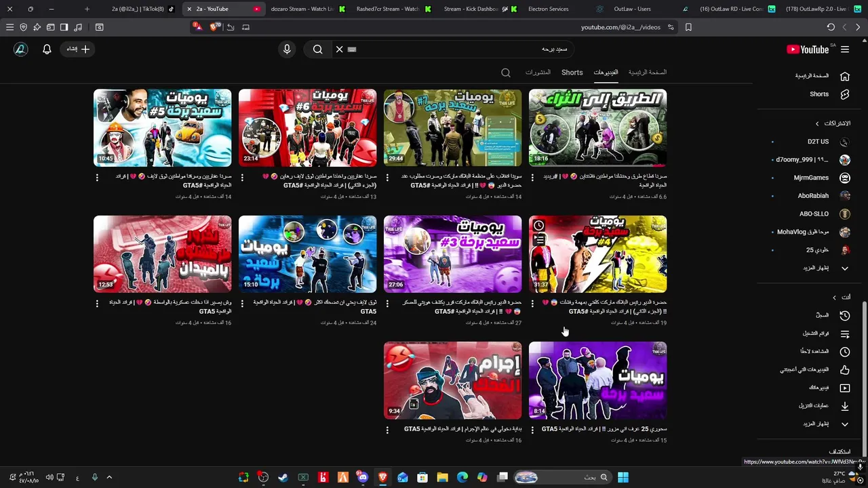Add Watch Later on episode #4 thumbnail
This screenshot has width=868, height=488.
pyautogui.click(x=538, y=225)
